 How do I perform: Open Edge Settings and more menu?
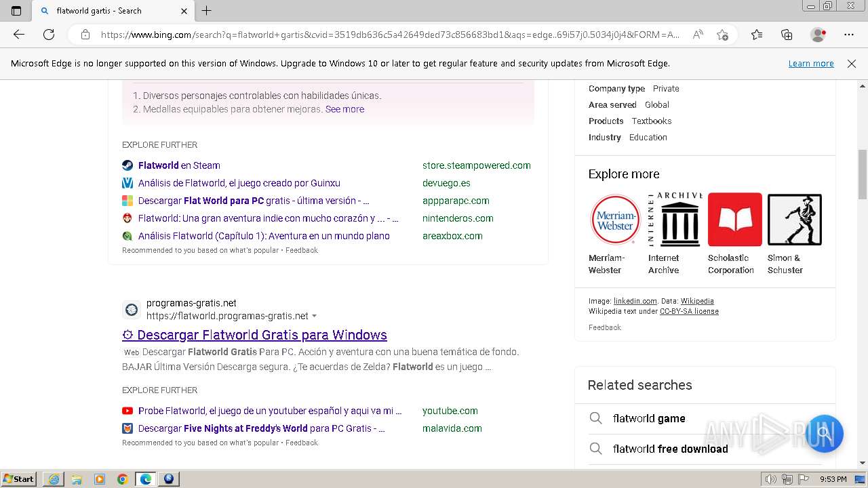pos(849,35)
